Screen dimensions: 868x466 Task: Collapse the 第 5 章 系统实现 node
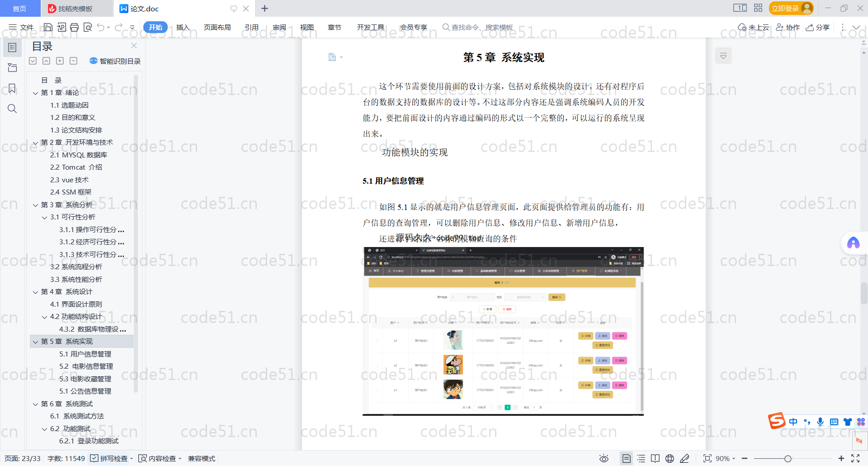35,342
